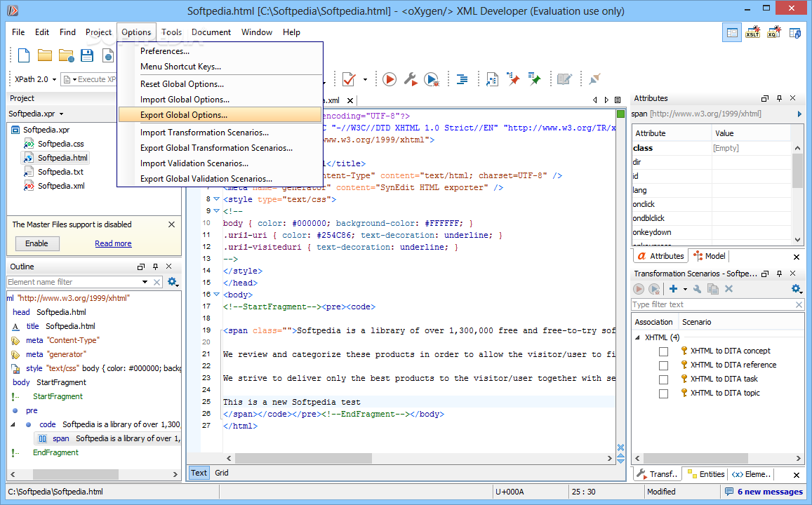Click the Editor perspective icon in top right
The height and width of the screenshot is (505, 812).
732,32
